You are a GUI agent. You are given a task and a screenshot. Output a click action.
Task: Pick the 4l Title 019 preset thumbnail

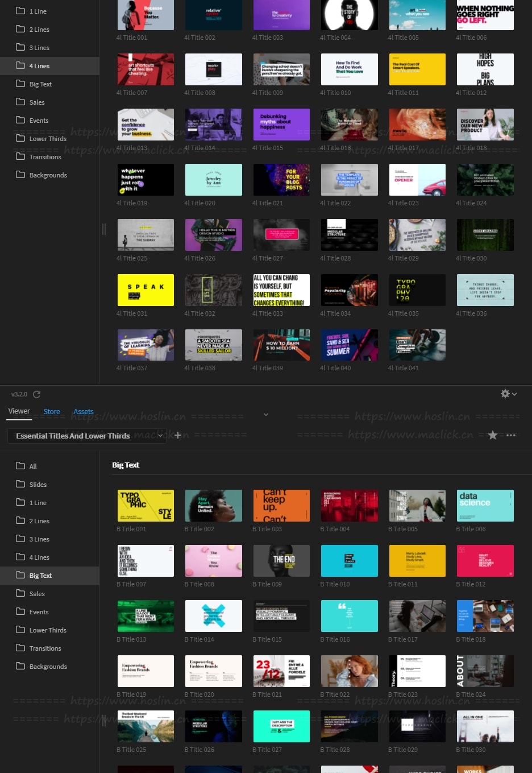(146, 180)
